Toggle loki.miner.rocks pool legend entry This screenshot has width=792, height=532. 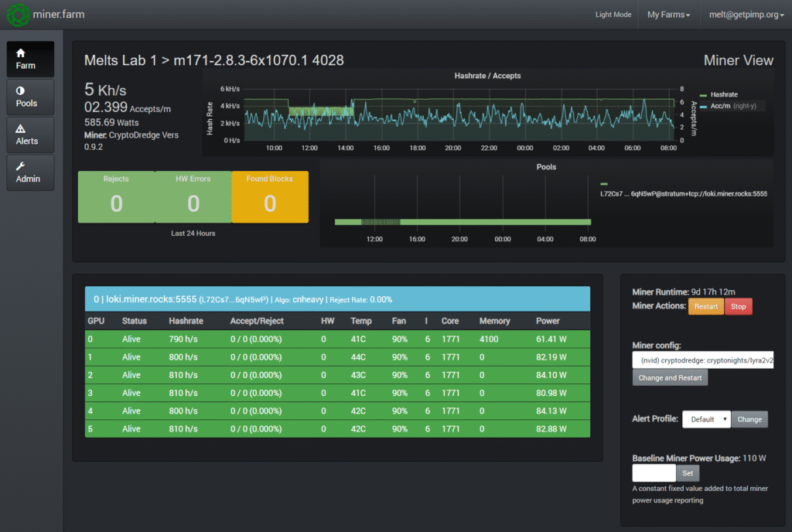[x=684, y=193]
